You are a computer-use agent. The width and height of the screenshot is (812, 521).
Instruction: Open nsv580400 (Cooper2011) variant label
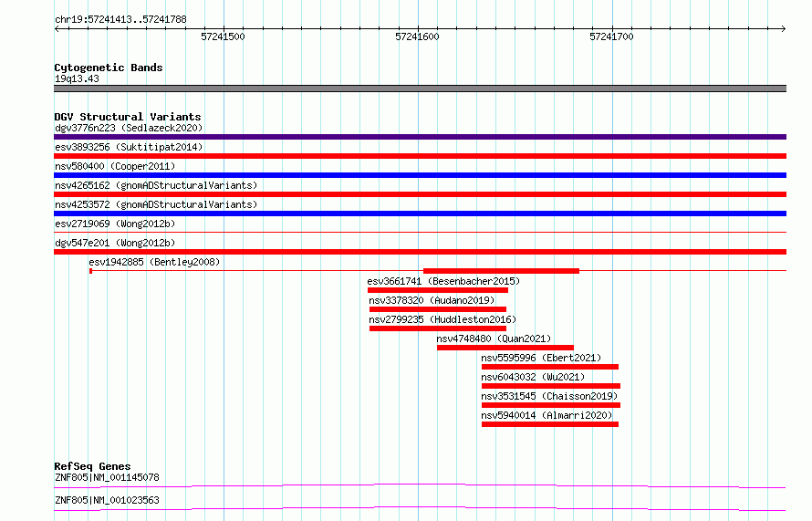pos(115,166)
